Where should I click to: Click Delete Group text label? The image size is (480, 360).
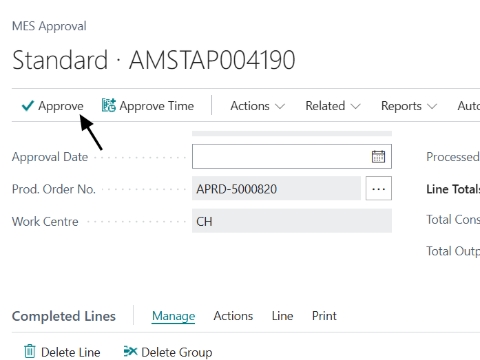[x=177, y=352]
